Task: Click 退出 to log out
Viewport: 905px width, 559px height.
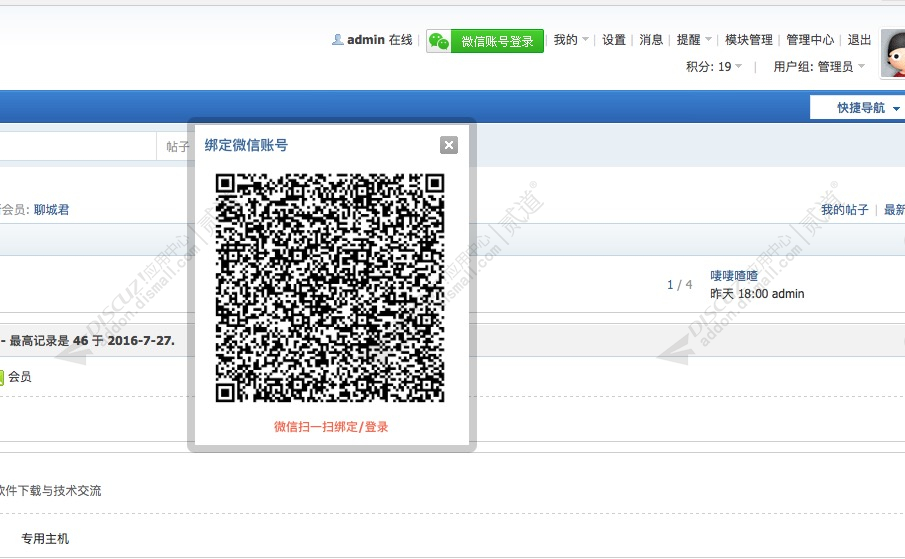Action: tap(859, 40)
